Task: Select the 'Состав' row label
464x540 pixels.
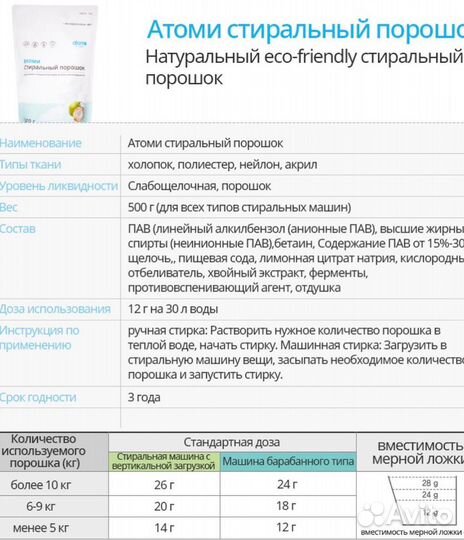Action: pos(18,229)
